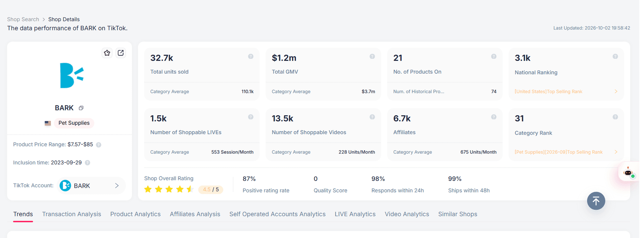Open Self Operated Accounts Analytics tab

click(x=277, y=214)
